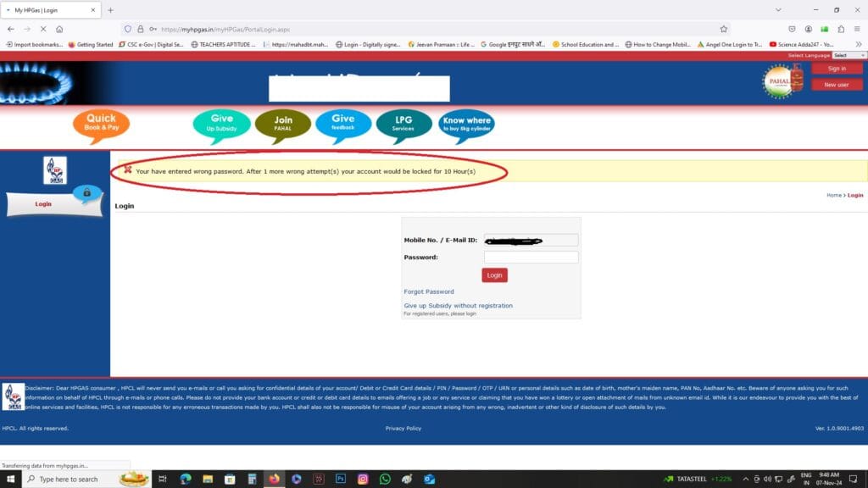The height and width of the screenshot is (488, 868).
Task: Open Instagram from the taskbar
Action: click(363, 480)
